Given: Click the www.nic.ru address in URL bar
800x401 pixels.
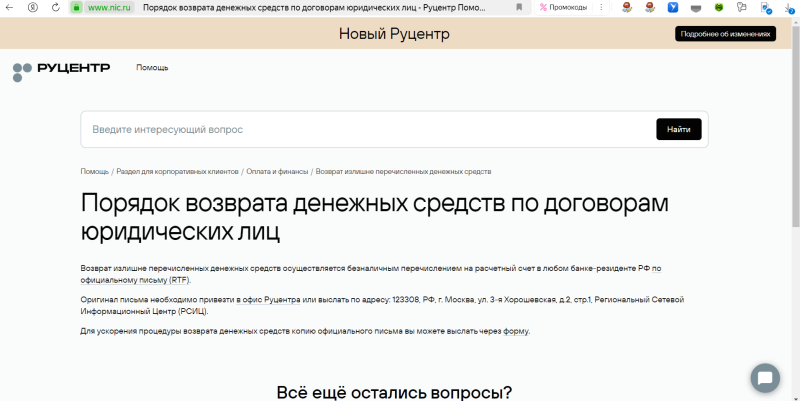Looking at the screenshot, I should point(110,7).
